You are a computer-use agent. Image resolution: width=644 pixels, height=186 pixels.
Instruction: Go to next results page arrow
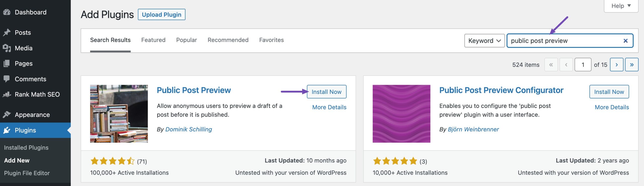617,65
